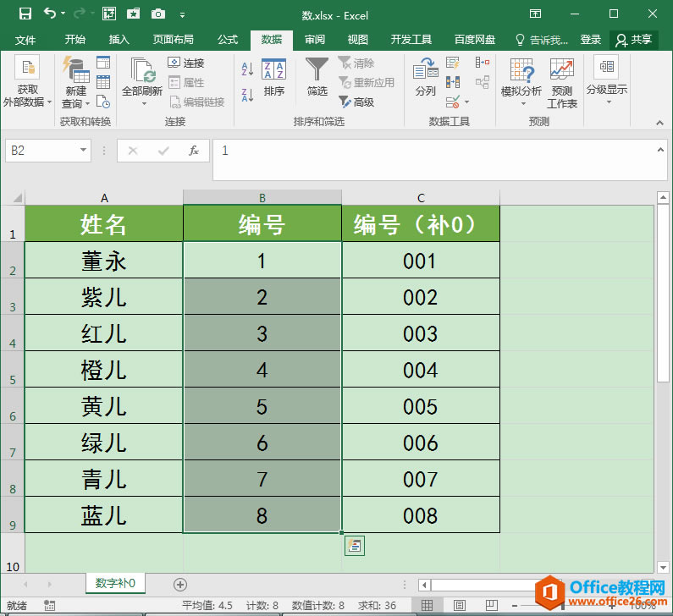The width and height of the screenshot is (673, 616).
Task: Click the camera screenshot icon in title bar
Action: [x=158, y=14]
